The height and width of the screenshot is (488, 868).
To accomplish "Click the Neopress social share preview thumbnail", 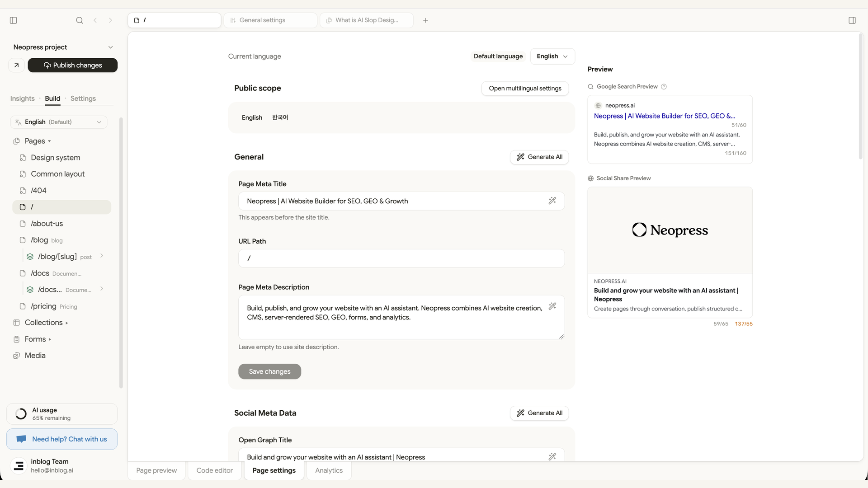I will coord(670,230).
